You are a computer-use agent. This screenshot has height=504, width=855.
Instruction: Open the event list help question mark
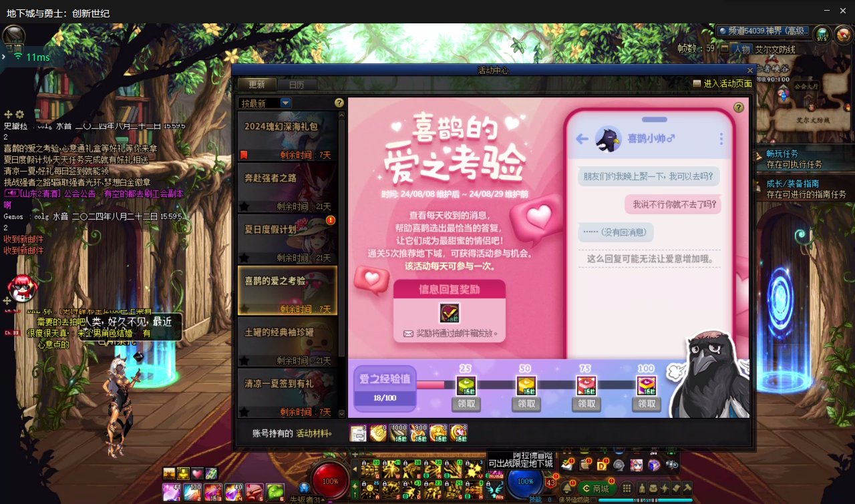(339, 103)
